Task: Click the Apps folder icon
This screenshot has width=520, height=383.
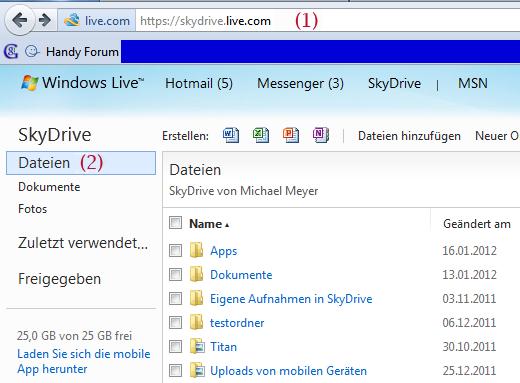Action: tap(197, 250)
